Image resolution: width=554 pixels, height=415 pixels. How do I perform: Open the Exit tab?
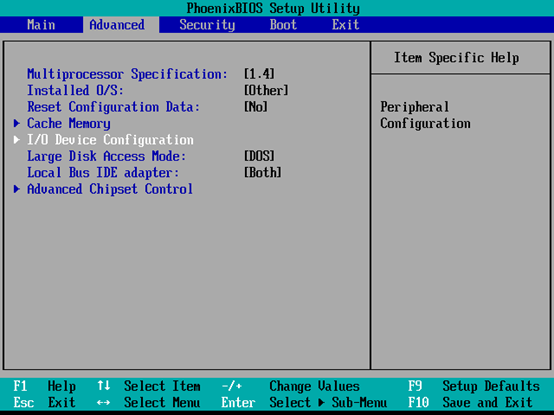[x=345, y=25]
